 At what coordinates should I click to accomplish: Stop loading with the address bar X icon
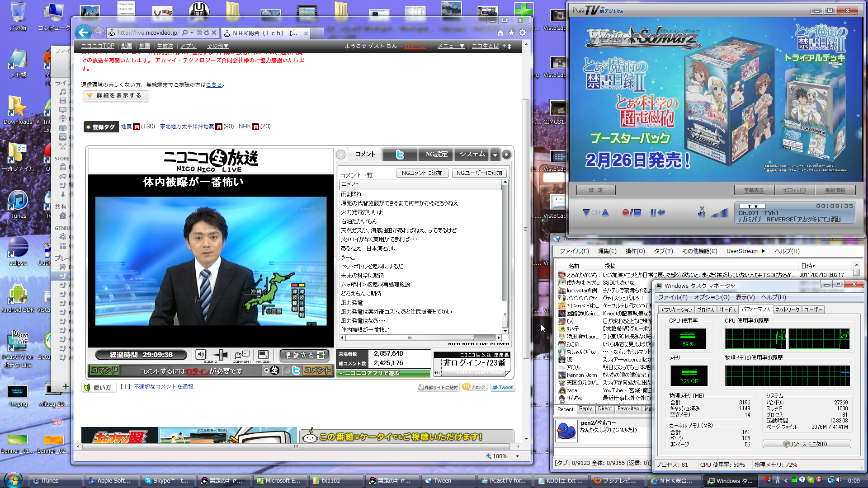[214, 33]
